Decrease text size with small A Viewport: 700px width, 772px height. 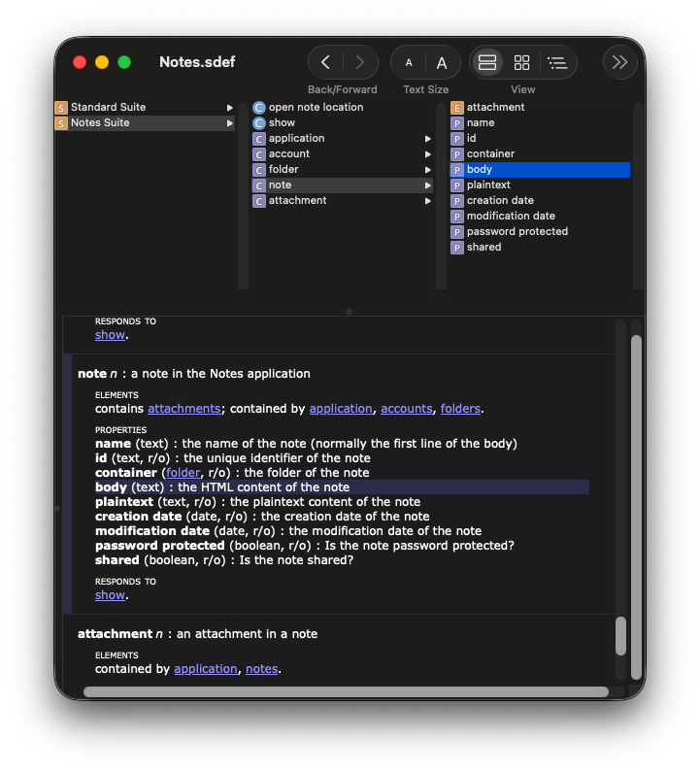[x=409, y=62]
